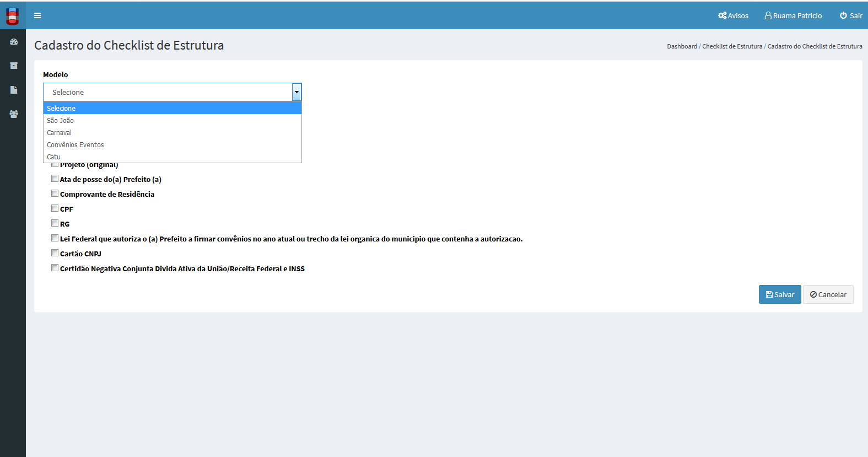Click Cadastro do Checklist de Estrutura breadcrumb
The width and height of the screenshot is (868, 457).
coord(815,46)
